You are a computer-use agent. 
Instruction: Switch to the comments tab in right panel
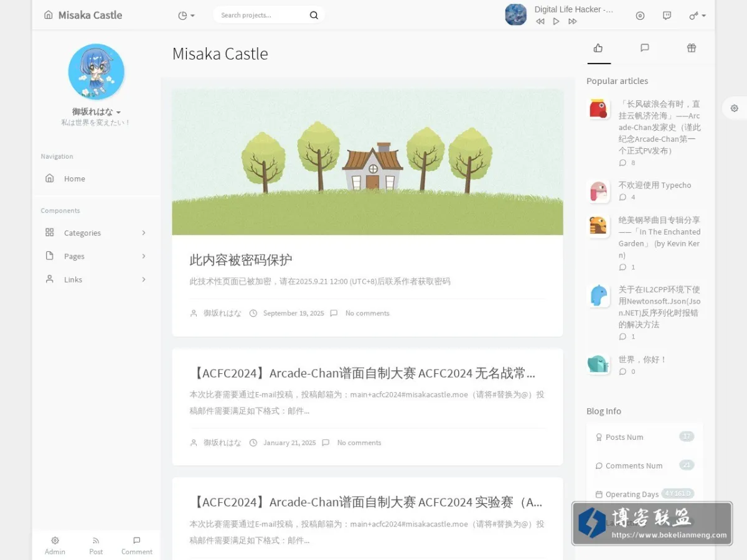coord(645,48)
